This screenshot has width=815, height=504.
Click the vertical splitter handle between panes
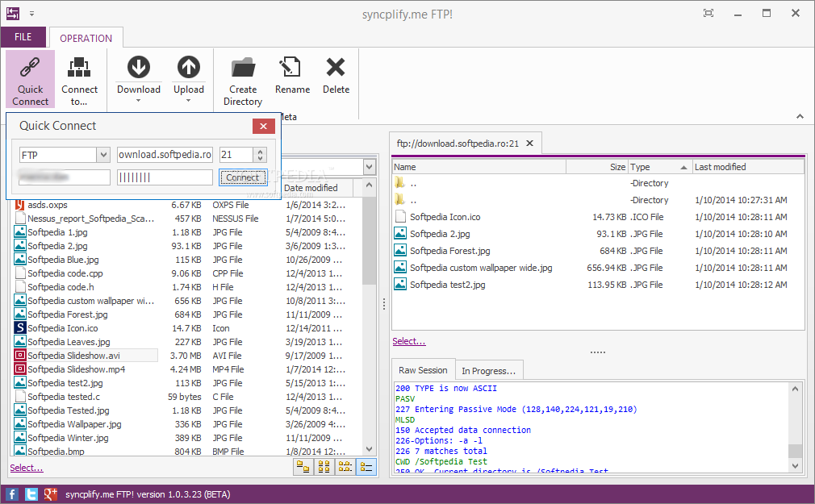383,305
